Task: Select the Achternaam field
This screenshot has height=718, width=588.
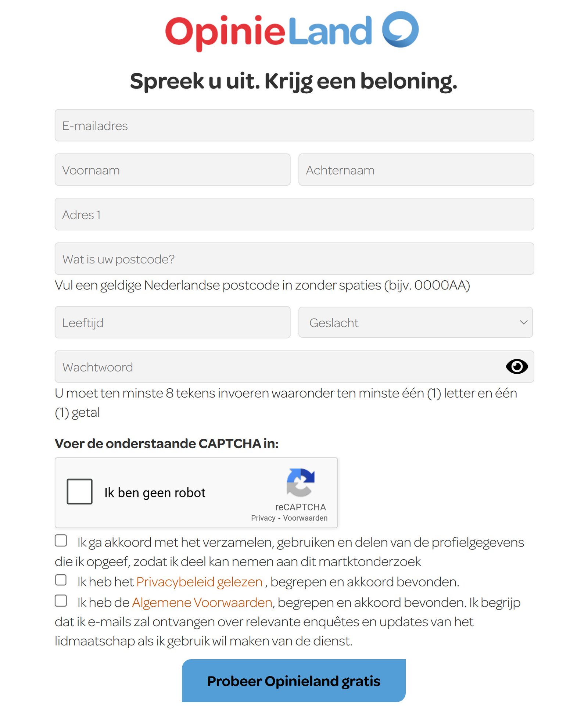Action: (x=416, y=169)
